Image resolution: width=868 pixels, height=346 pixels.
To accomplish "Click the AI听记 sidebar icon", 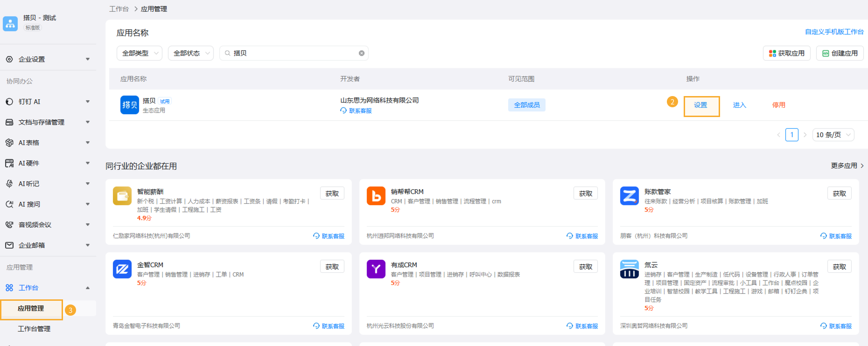I will point(9,184).
